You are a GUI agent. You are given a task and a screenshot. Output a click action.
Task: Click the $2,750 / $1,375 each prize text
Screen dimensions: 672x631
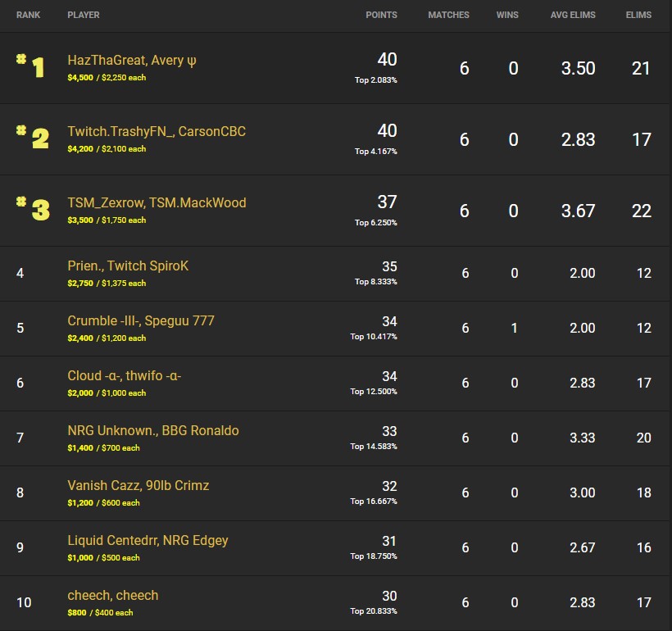click(107, 283)
